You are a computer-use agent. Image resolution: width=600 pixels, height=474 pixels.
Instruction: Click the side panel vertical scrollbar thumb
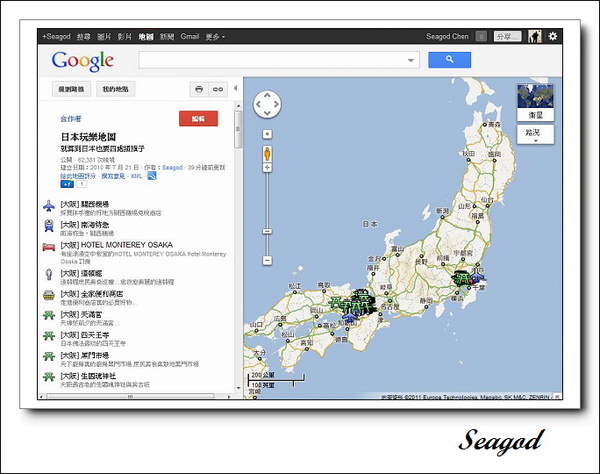[x=238, y=129]
